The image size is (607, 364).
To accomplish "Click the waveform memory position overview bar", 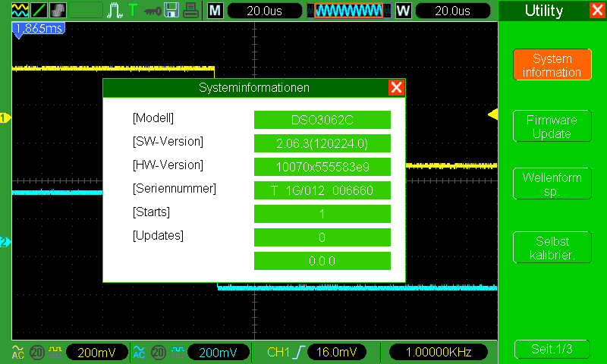I will [348, 11].
